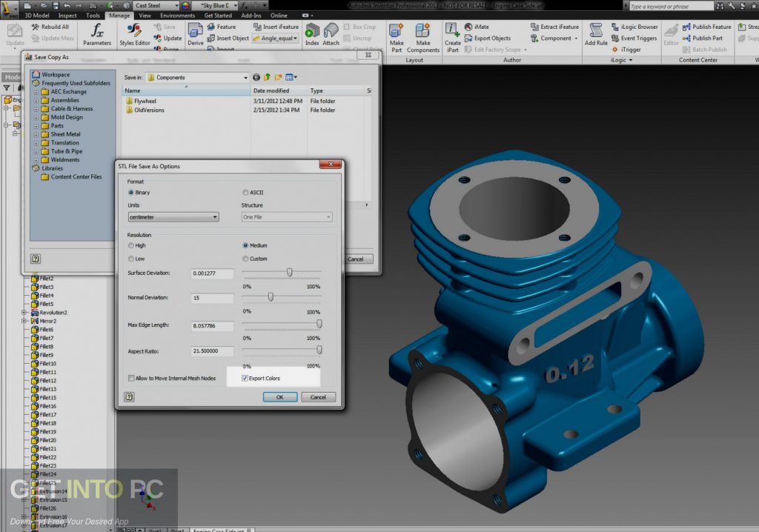Expand the Sheet Metal subfolder node
This screenshot has width=759, height=532.
point(36,135)
